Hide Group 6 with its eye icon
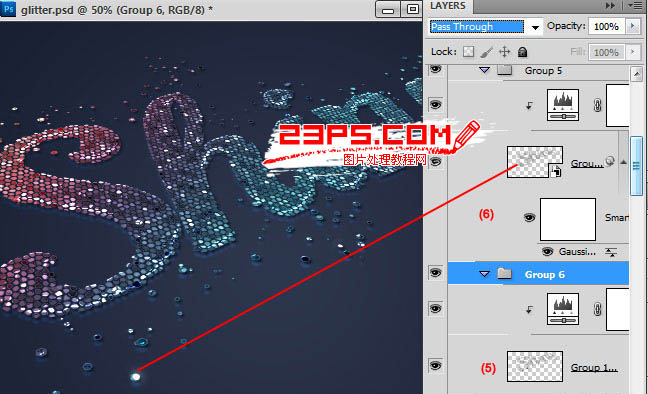 pos(435,272)
